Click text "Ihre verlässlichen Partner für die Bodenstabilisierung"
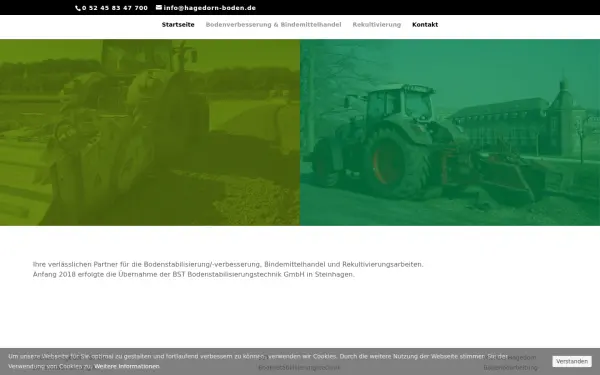This screenshot has height=375, width=600. [122, 264]
